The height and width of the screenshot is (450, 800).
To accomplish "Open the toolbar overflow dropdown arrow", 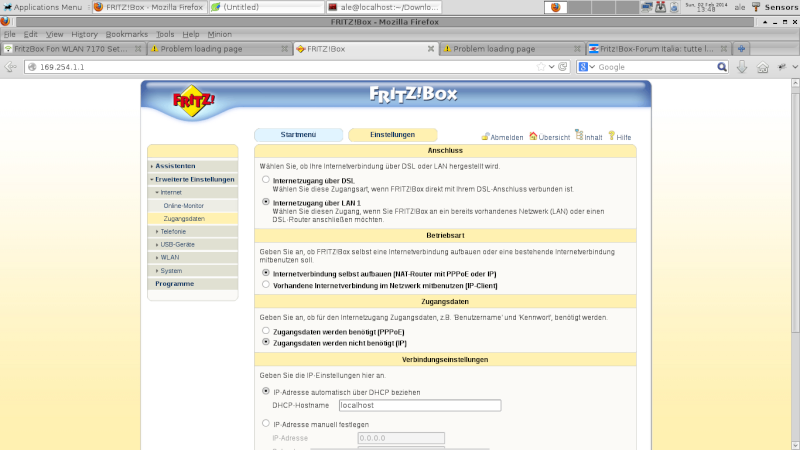I will click(794, 67).
